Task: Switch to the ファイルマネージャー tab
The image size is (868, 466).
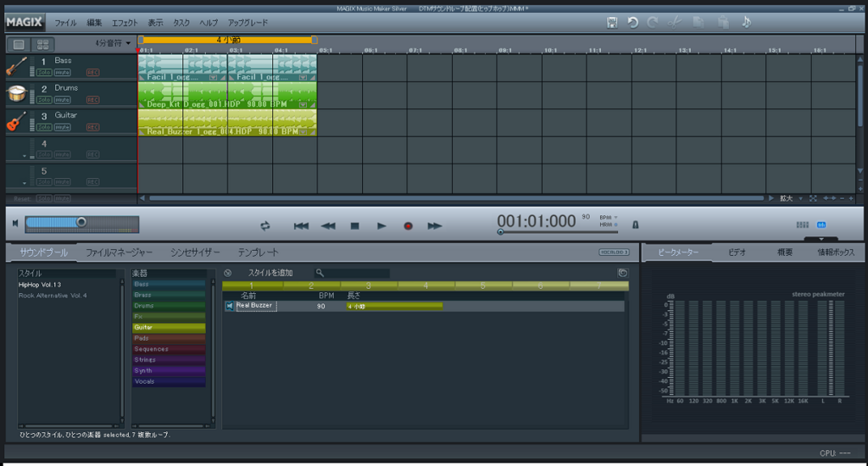Action: 119,252
